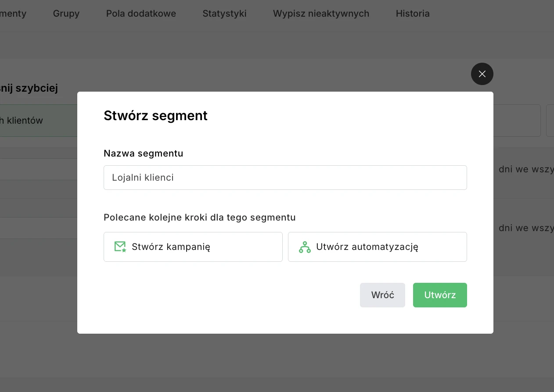Click the dimmed "dni we wszy" row on the right
554x392 pixels.
point(526,169)
